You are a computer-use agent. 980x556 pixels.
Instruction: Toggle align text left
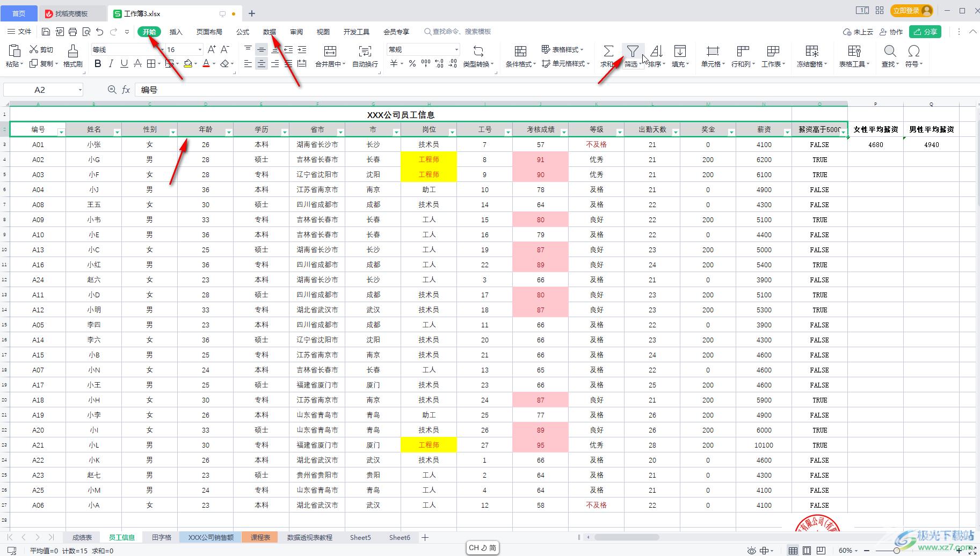pyautogui.click(x=248, y=63)
